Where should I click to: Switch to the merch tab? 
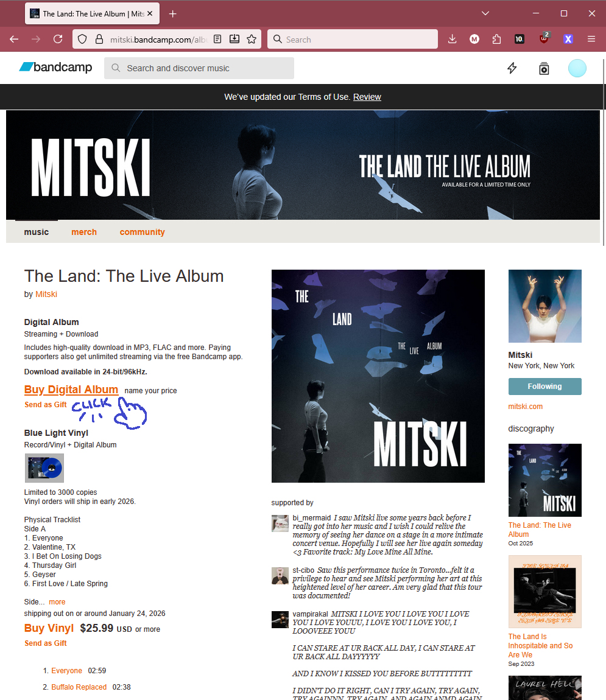coord(84,232)
